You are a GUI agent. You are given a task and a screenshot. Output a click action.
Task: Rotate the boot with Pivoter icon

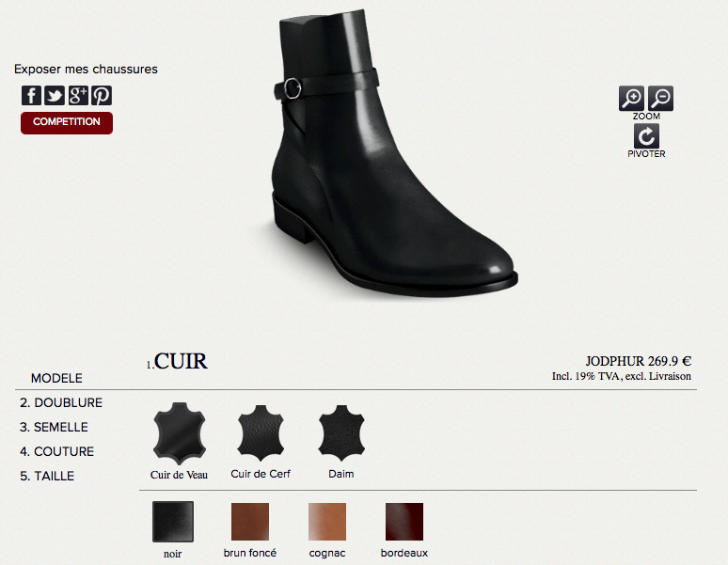coord(646,136)
